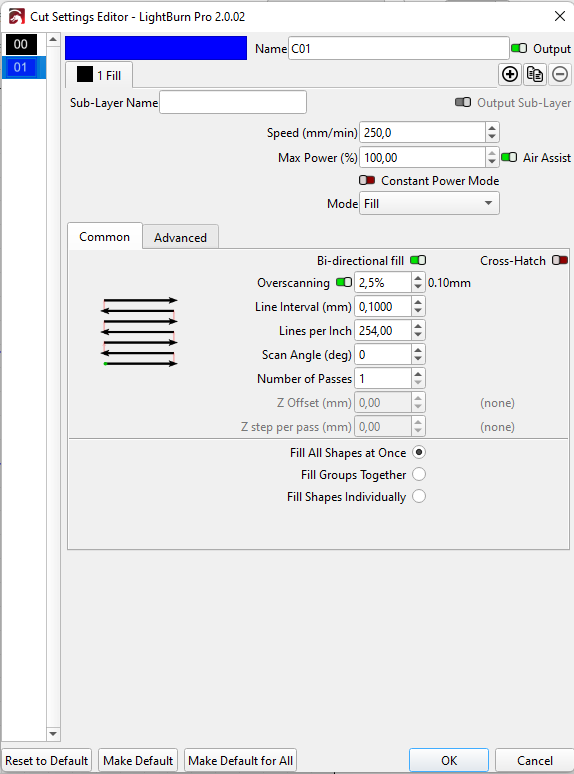Click the LightBurn app logo in title bar

coord(17,17)
